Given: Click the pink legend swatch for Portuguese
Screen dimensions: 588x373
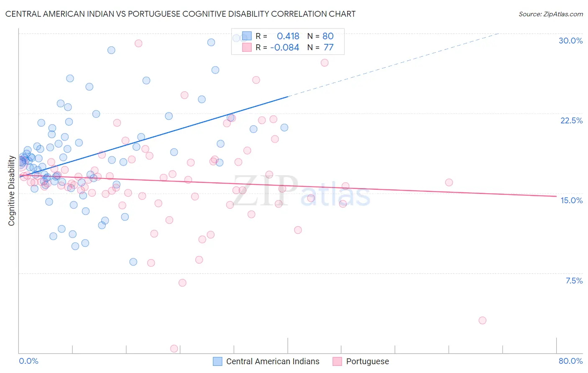Looking at the screenshot, I should [x=337, y=361].
